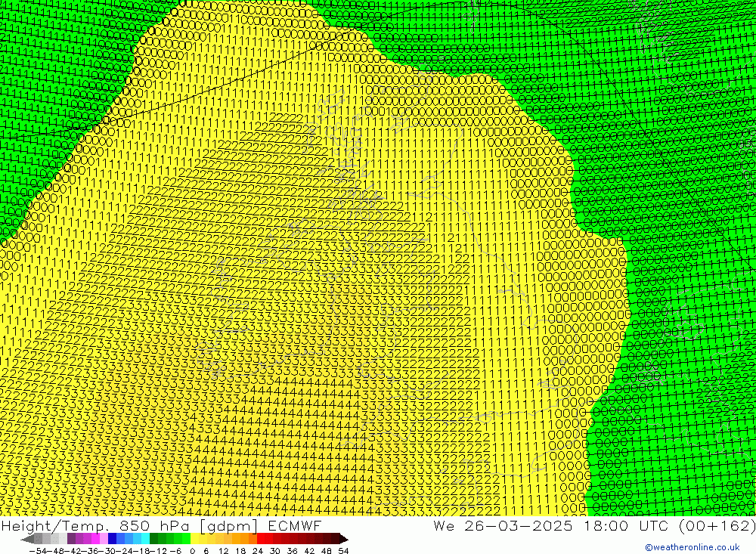The height and width of the screenshot is (554, 756).
Task: Pick the cyan legend swatch above -18
Action: 145,539
